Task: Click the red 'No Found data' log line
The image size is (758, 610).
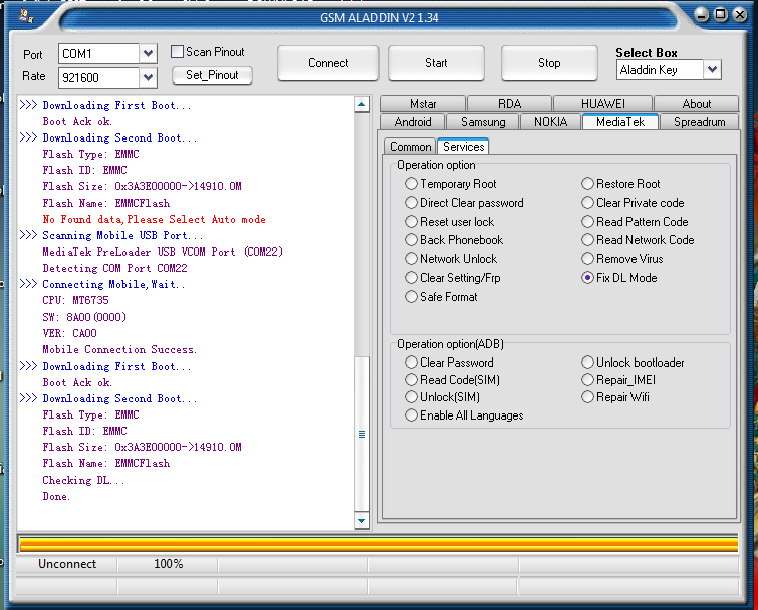Action: pyautogui.click(x=154, y=219)
